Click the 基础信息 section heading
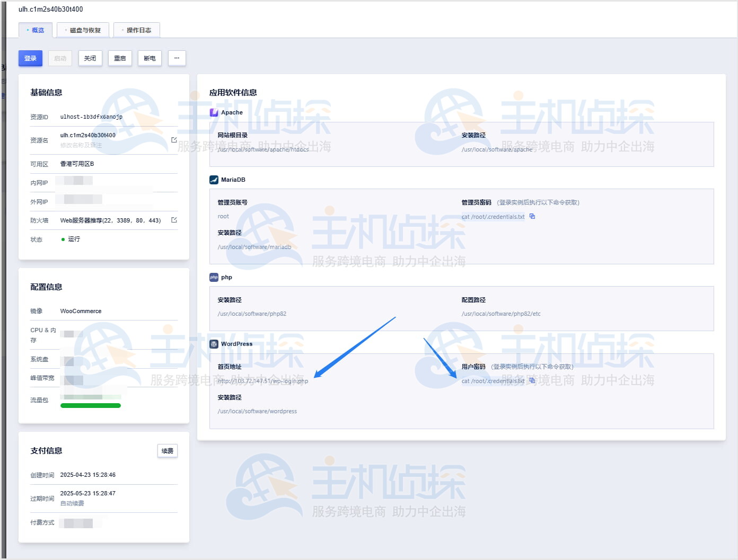Viewport: 738px width, 560px height. (x=46, y=92)
